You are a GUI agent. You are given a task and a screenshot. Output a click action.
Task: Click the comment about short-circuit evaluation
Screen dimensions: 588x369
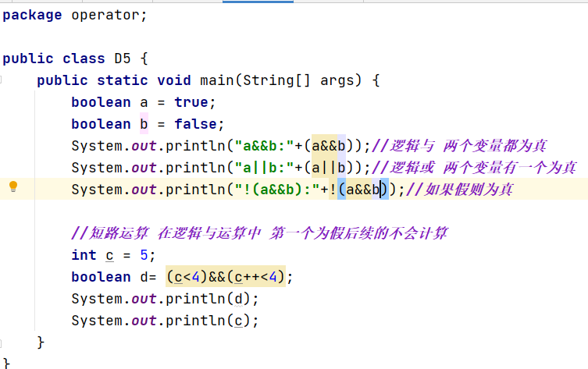pyautogui.click(x=259, y=233)
